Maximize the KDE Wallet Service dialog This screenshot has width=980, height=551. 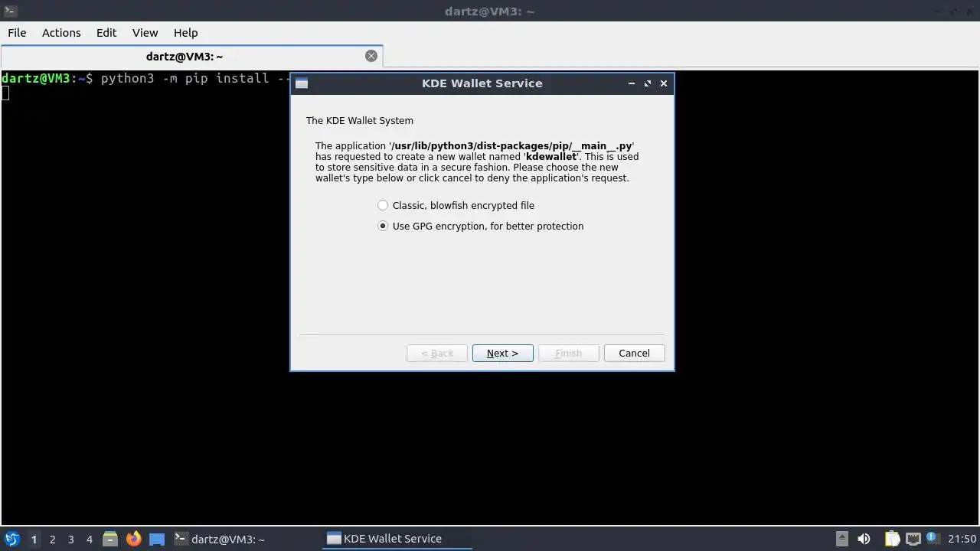pyautogui.click(x=648, y=83)
